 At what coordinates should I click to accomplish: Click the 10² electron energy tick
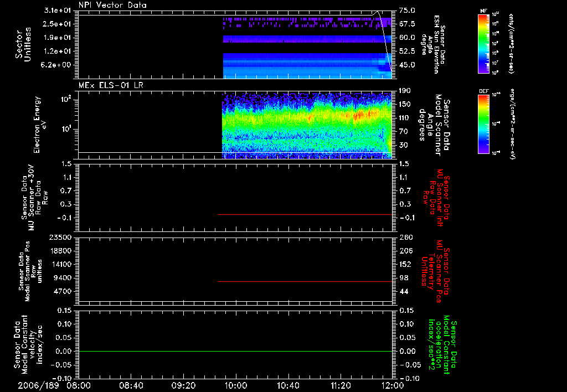click(x=66, y=99)
